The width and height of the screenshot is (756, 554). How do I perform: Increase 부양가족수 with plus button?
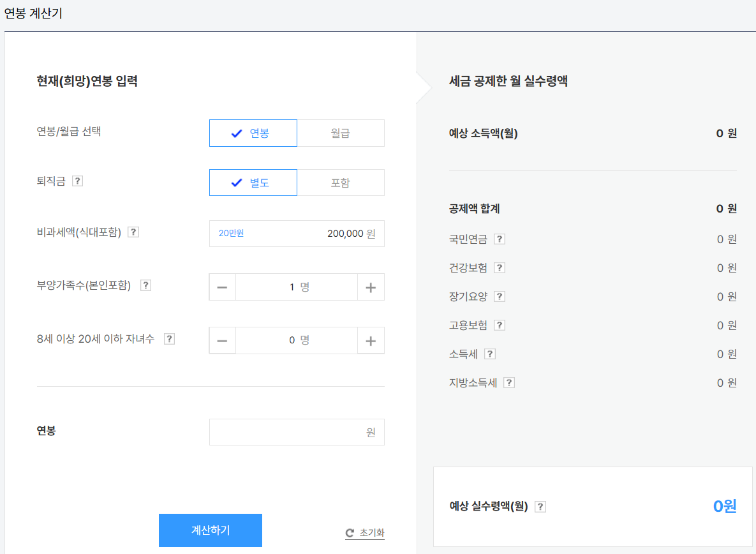tap(371, 287)
